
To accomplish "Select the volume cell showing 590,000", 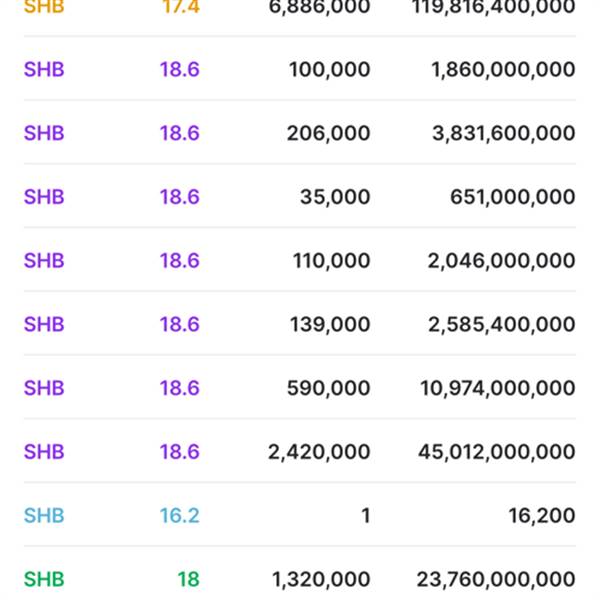I will coord(328,388).
